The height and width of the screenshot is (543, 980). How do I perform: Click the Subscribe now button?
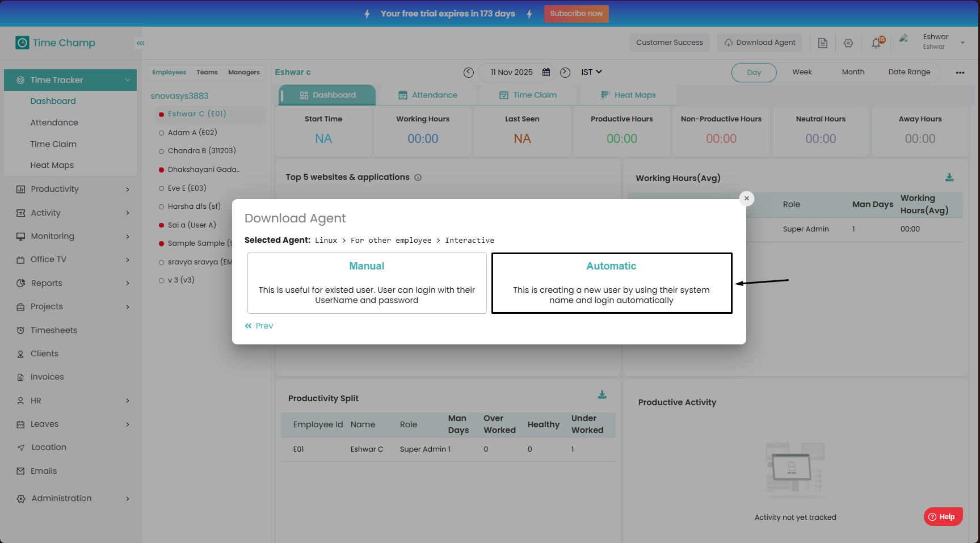(577, 14)
